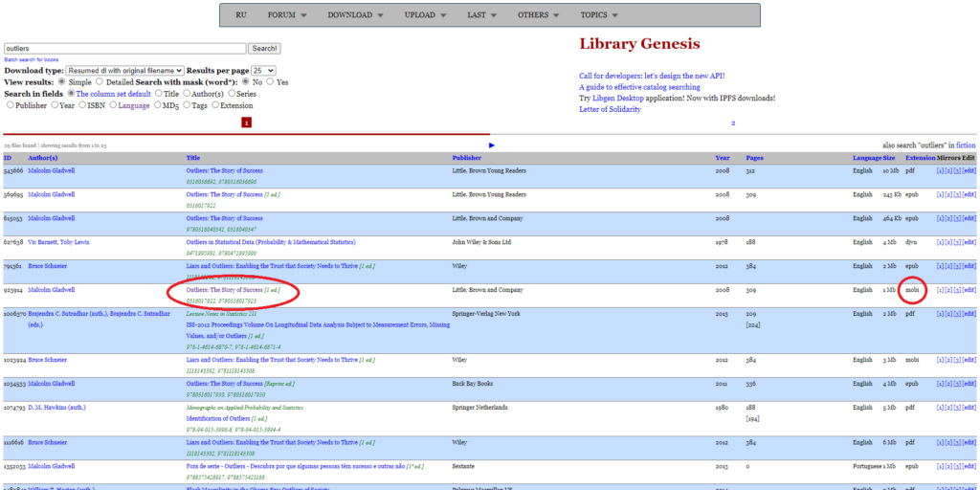
Task: Choose Yes for search with mask
Action: (270, 82)
